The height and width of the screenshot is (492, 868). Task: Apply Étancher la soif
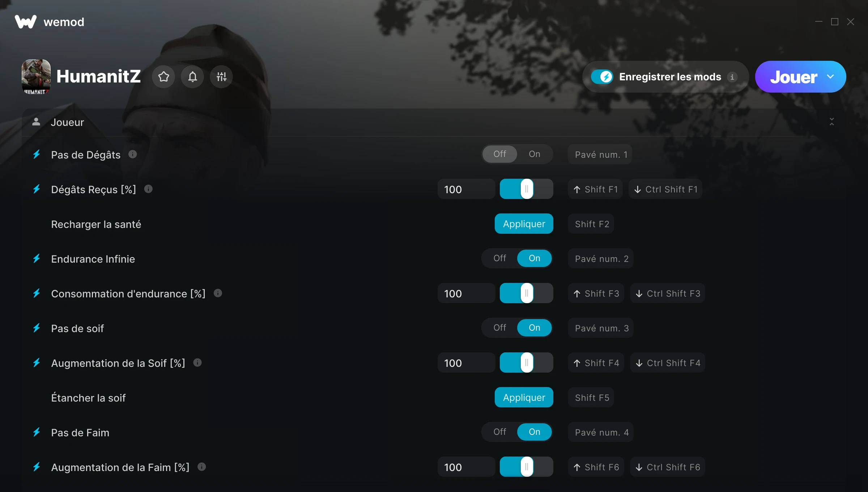pyautogui.click(x=524, y=397)
